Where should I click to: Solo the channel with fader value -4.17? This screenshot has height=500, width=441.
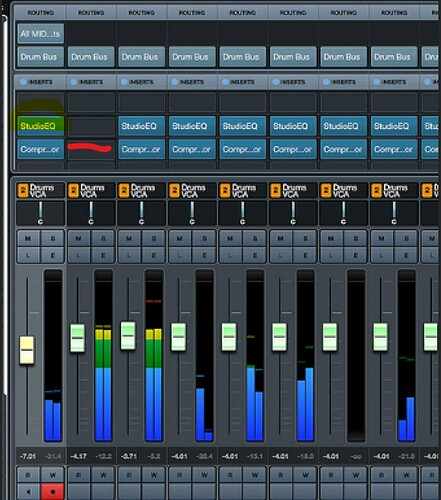click(103, 238)
